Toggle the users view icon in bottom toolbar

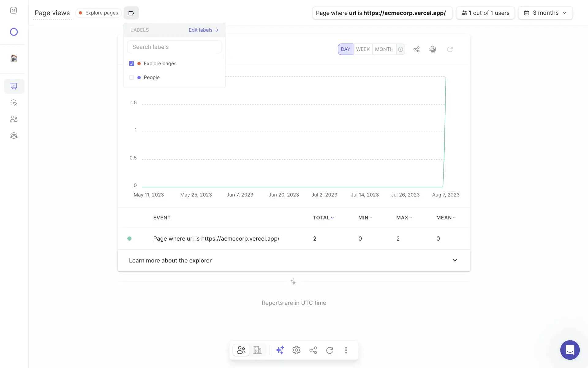coord(241,350)
